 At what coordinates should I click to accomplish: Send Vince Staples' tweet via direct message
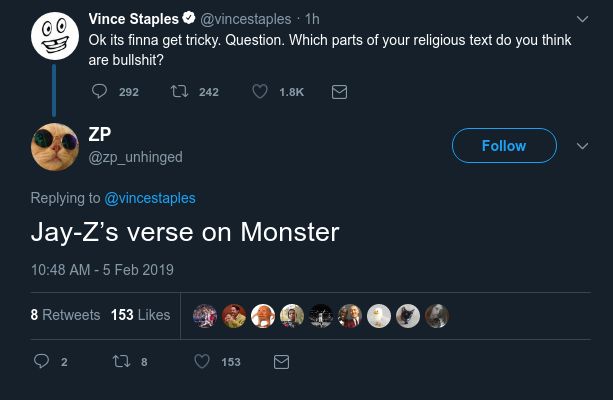click(338, 92)
